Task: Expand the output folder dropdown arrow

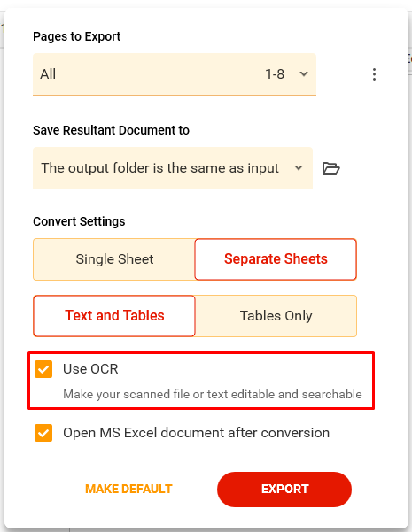Action: pyautogui.click(x=299, y=168)
